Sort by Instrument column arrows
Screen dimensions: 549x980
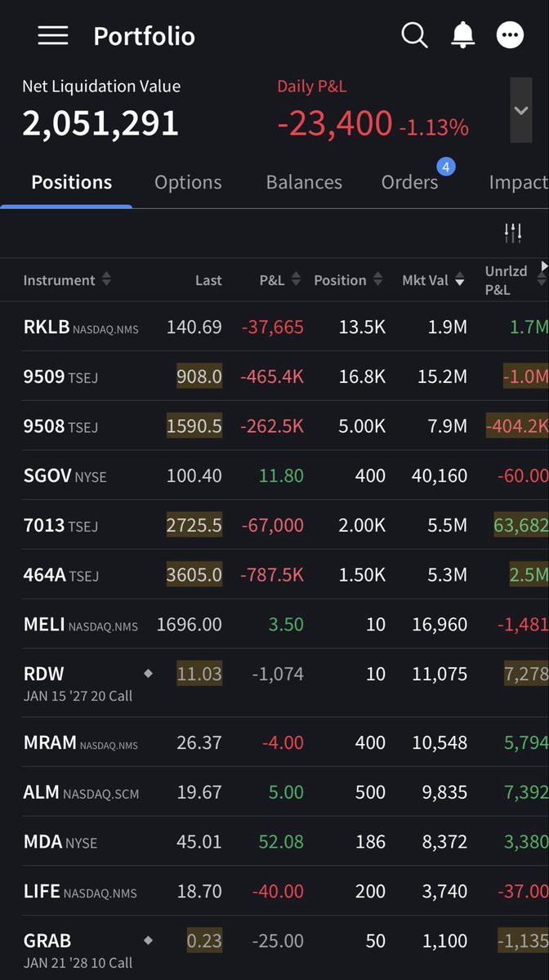click(x=106, y=280)
